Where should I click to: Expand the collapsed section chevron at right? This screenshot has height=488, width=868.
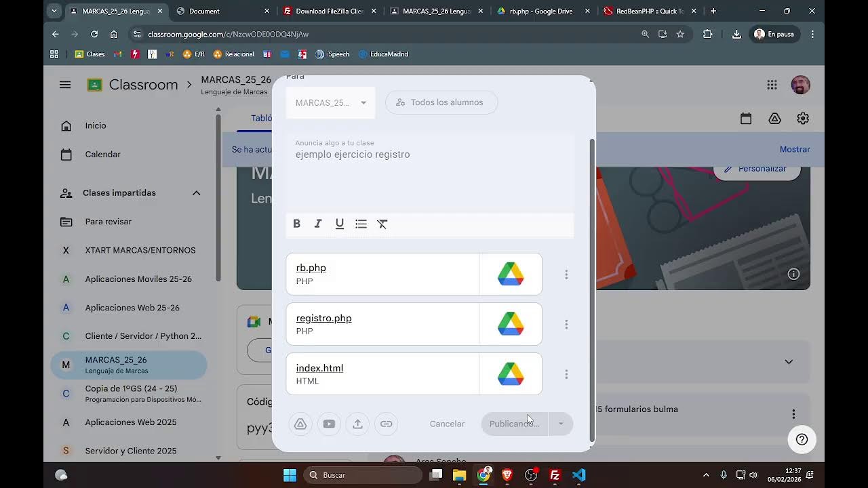pyautogui.click(x=789, y=362)
